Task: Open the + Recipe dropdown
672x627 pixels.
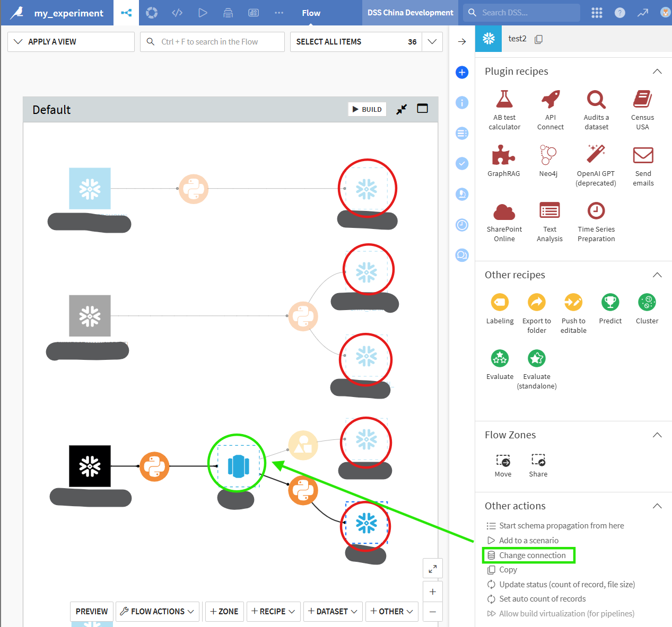Action: click(x=273, y=611)
